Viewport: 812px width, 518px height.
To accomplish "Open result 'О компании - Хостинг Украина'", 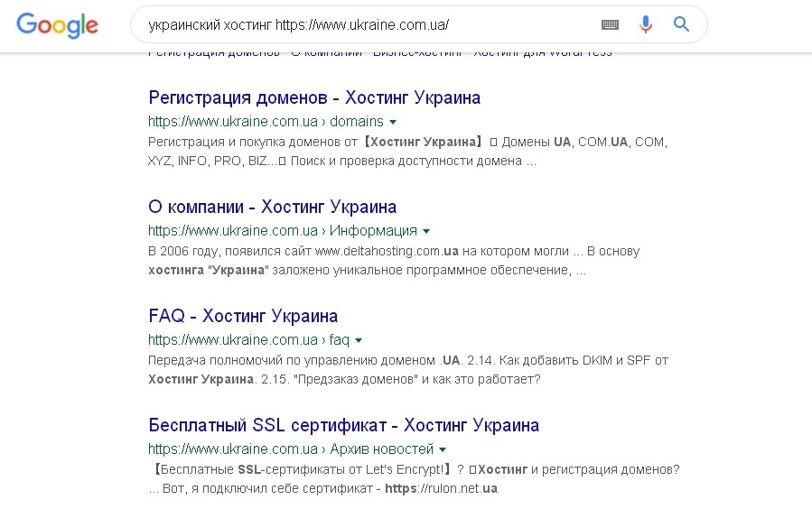I will point(273,207).
